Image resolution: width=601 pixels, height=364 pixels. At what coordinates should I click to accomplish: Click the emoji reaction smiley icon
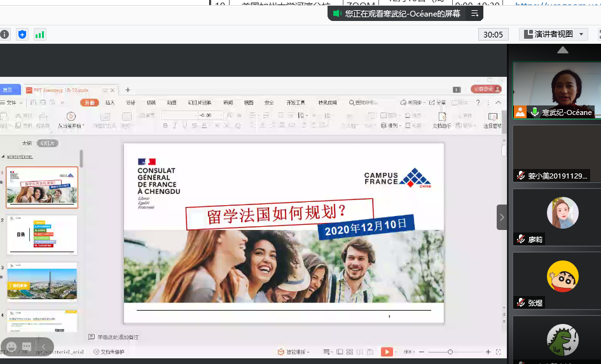click(x=11, y=346)
